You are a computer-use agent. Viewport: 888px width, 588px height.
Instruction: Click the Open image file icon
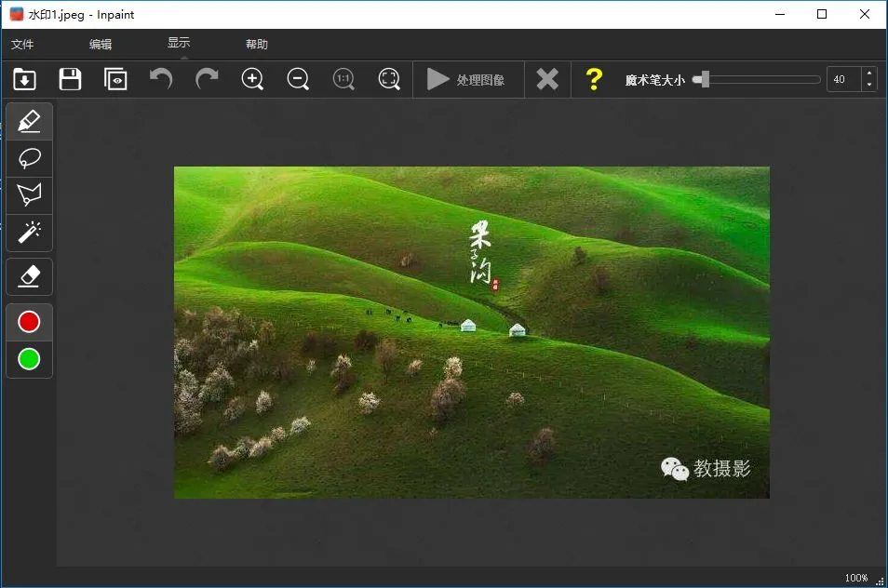pos(25,79)
